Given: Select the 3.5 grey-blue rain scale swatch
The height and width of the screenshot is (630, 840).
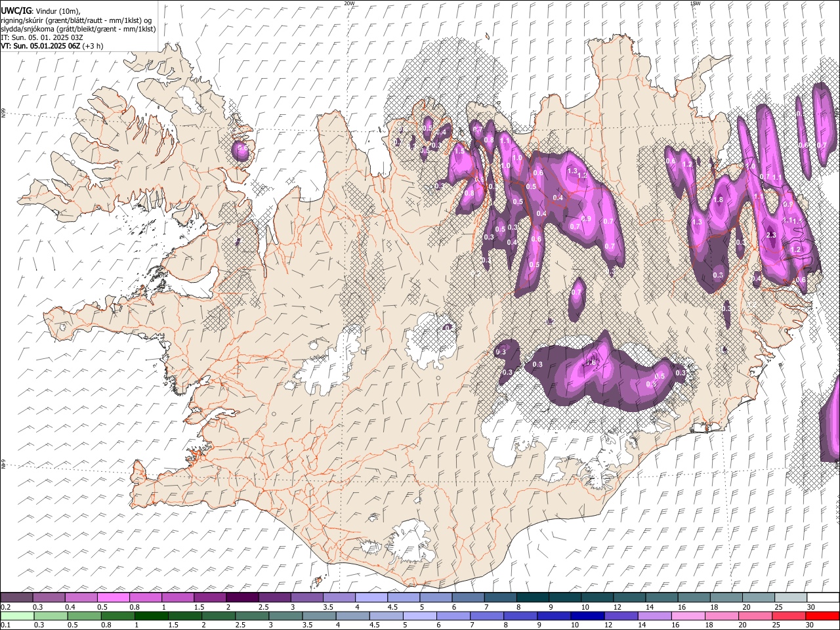Looking at the screenshot, I should point(319,616).
